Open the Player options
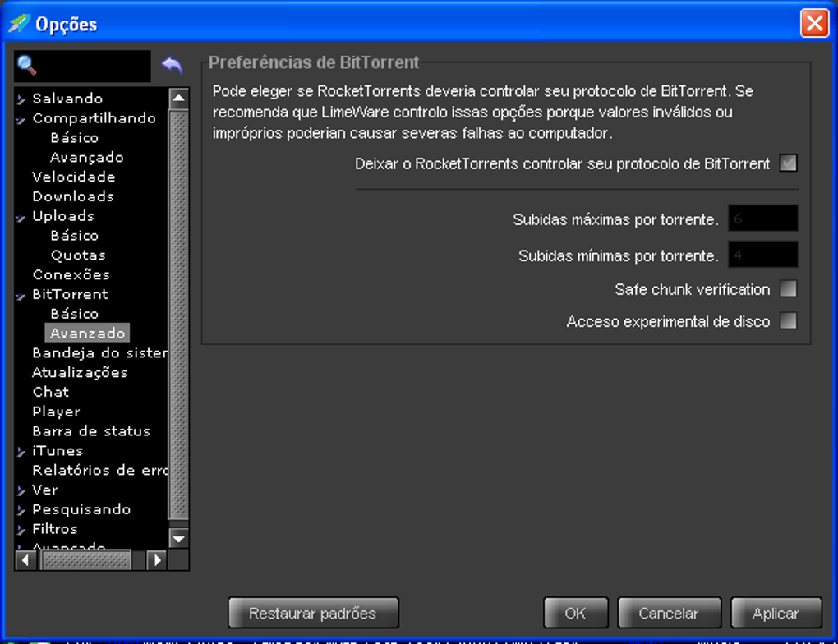Image resolution: width=838 pixels, height=644 pixels. click(x=56, y=412)
